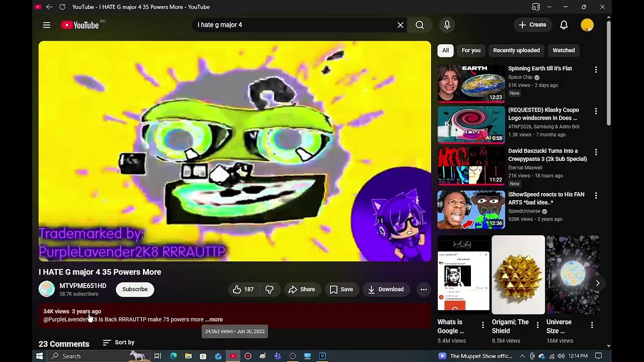Share the video
This screenshot has height=362, width=644.
pos(302,289)
